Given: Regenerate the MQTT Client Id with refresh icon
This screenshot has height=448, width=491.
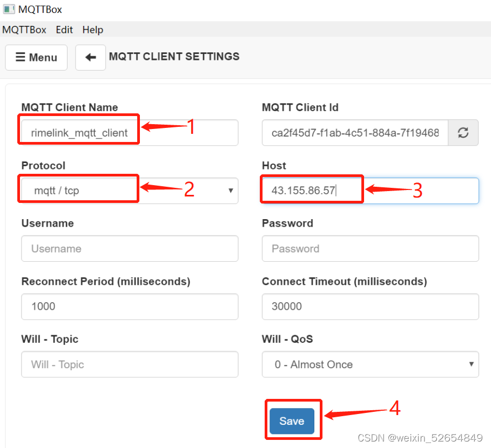Looking at the screenshot, I should 463,132.
